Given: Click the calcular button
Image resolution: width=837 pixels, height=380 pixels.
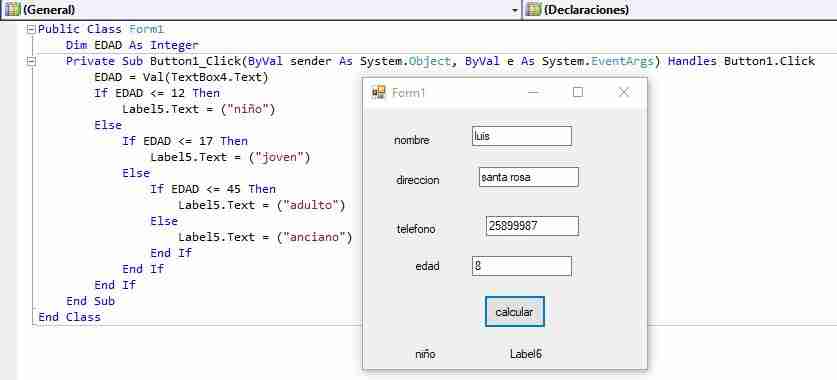Looking at the screenshot, I should point(515,312).
